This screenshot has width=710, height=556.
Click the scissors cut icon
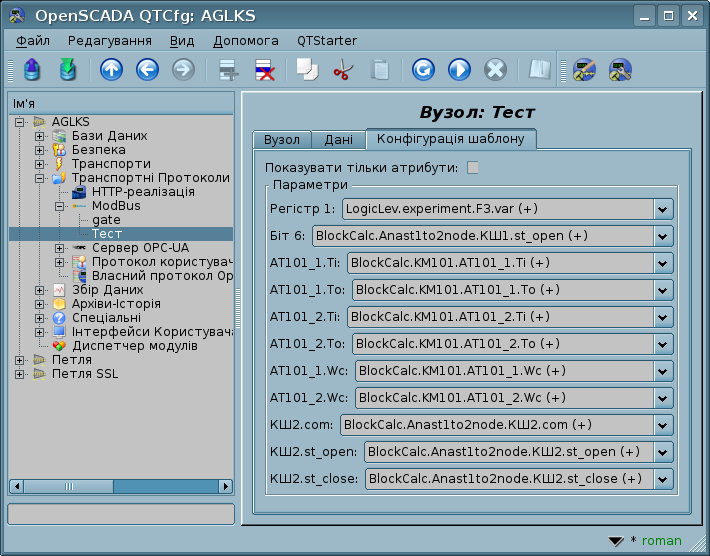[343, 70]
